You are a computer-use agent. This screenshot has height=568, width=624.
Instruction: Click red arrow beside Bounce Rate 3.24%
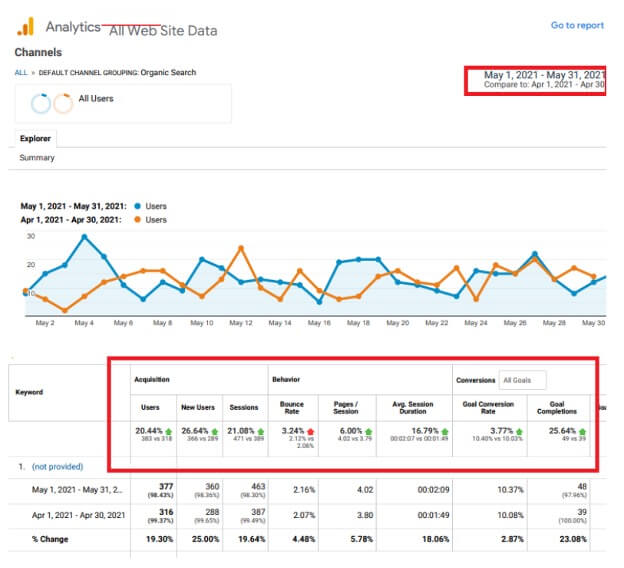[x=307, y=431]
